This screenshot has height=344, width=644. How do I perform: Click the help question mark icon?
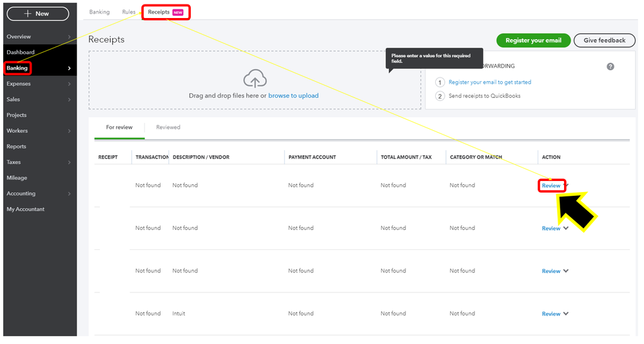coord(610,66)
